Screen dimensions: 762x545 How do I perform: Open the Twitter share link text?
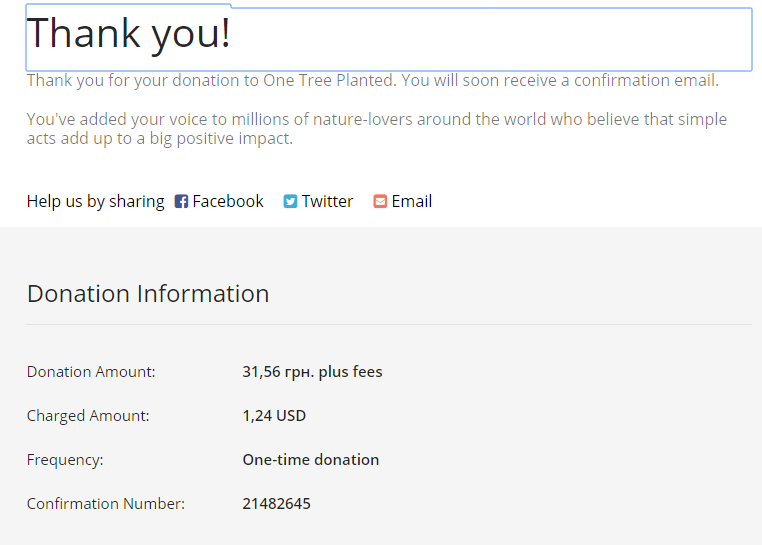pos(327,201)
